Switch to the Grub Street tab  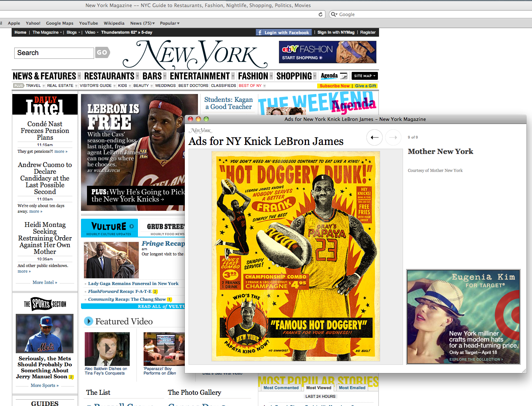pos(162,228)
